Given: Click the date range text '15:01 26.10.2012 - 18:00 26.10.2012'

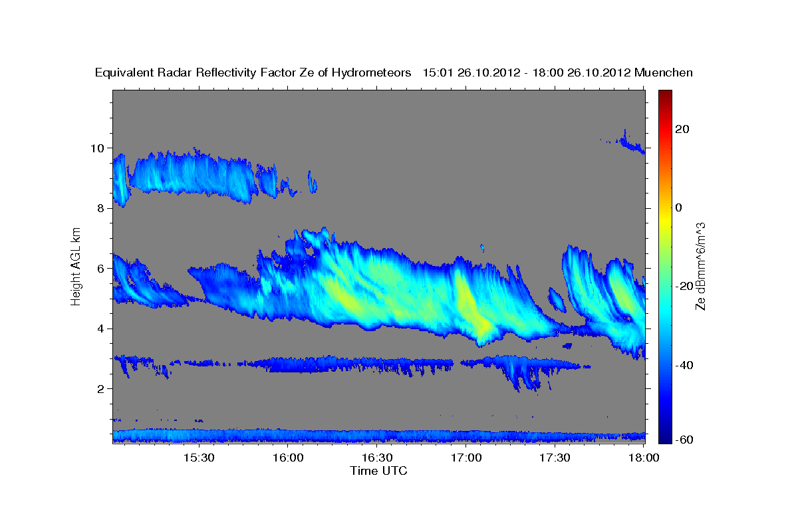Looking at the screenshot, I should tap(526, 72).
